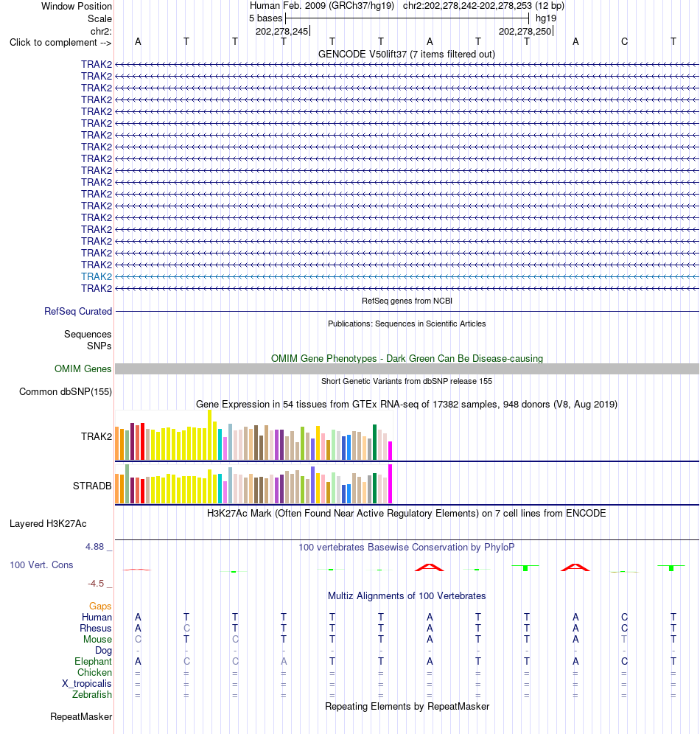This screenshot has width=700, height=734.
Task: Click the '5 bases' scale bar label
Action: [266, 18]
